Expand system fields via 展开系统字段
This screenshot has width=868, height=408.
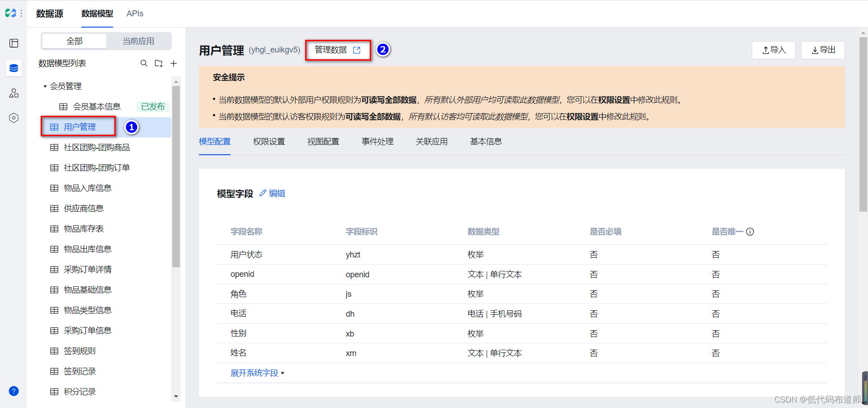coord(257,373)
